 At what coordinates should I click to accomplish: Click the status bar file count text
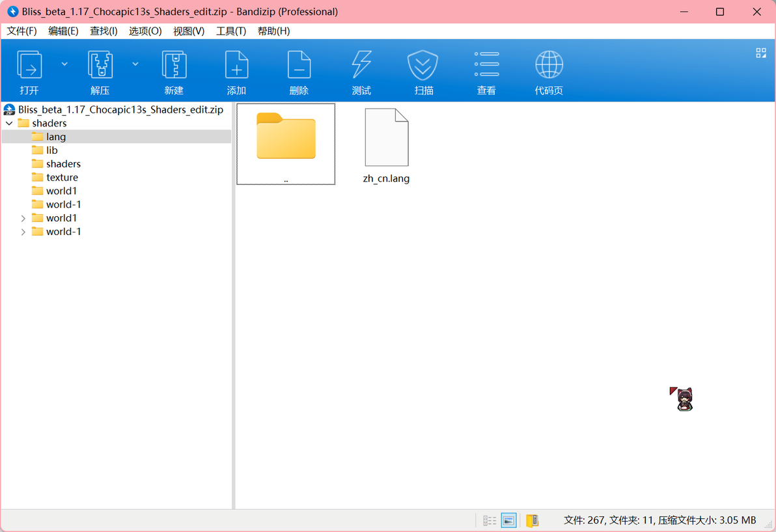[x=659, y=520]
